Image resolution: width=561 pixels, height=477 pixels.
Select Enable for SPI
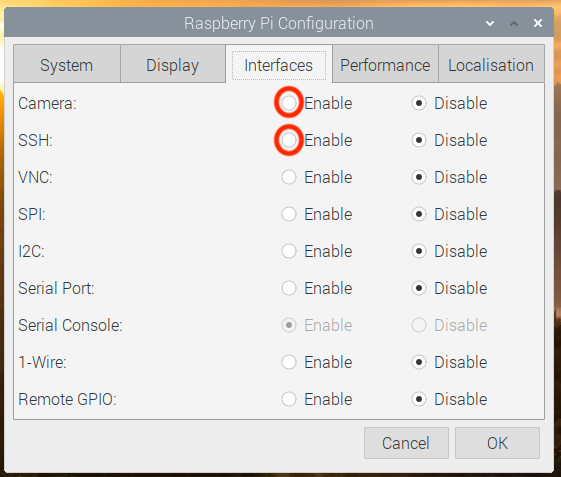click(289, 214)
